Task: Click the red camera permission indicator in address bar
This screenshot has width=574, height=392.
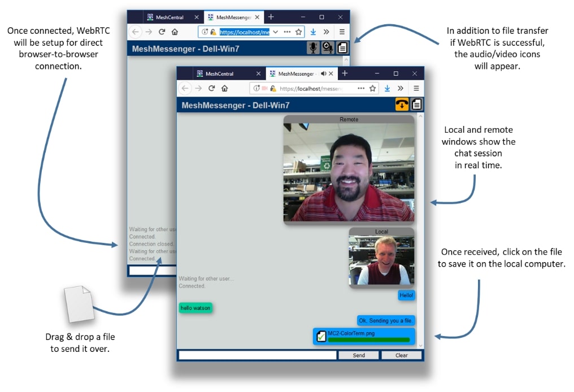Action: (x=264, y=88)
